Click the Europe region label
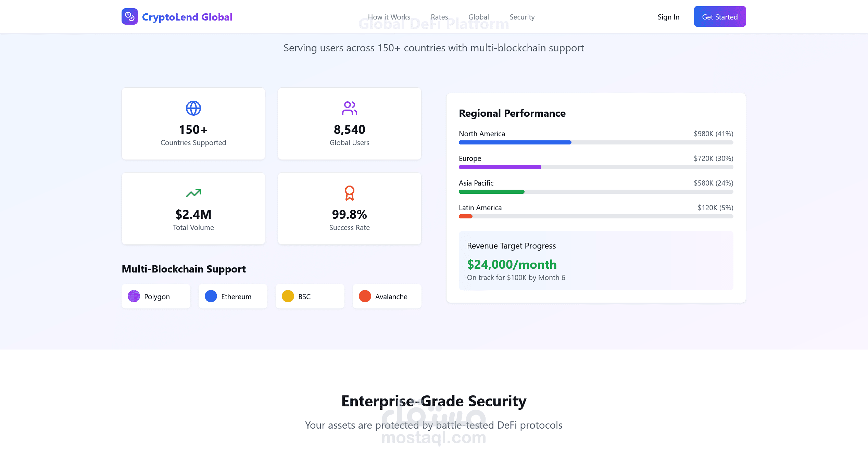Image resolution: width=868 pixels, height=456 pixels. pyautogui.click(x=470, y=158)
